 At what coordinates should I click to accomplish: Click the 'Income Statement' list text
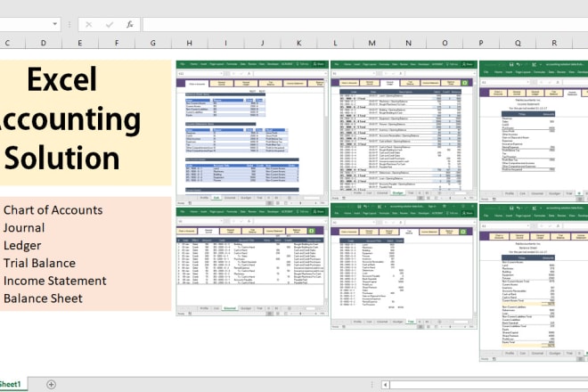[54, 281]
